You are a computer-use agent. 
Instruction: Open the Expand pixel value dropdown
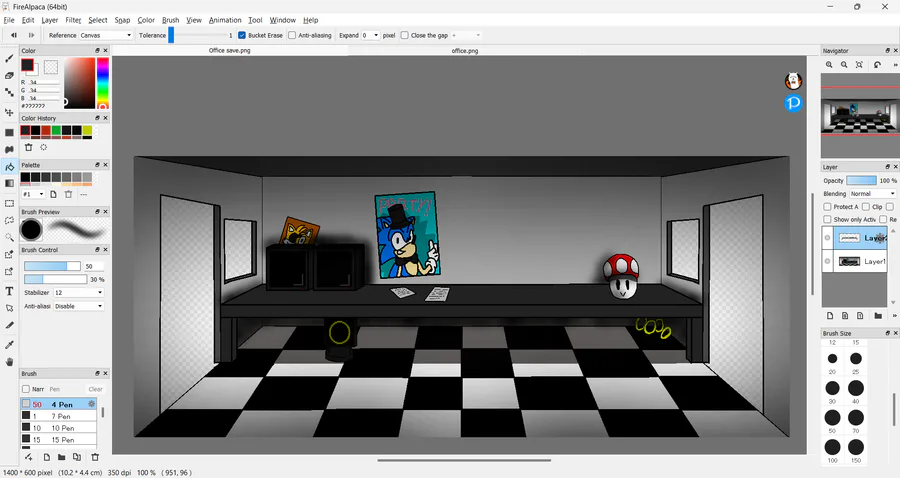(370, 35)
